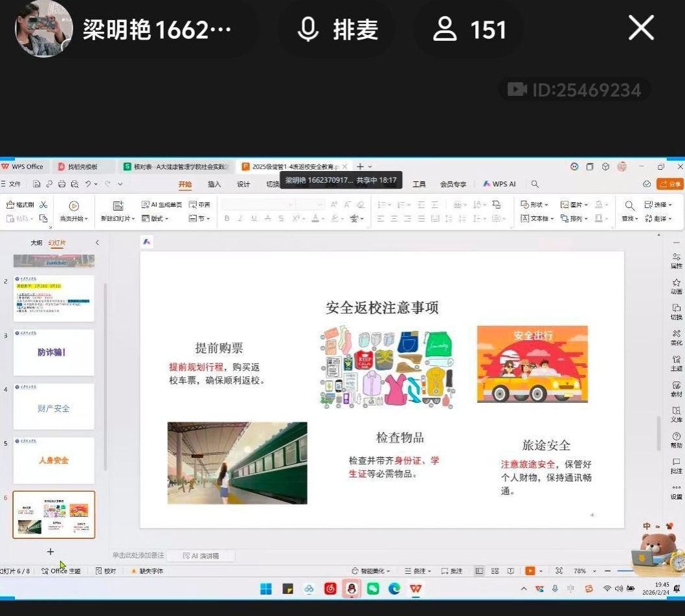Open Microsoft Edge in the taskbar
This screenshot has height=616, width=685.
(x=394, y=589)
